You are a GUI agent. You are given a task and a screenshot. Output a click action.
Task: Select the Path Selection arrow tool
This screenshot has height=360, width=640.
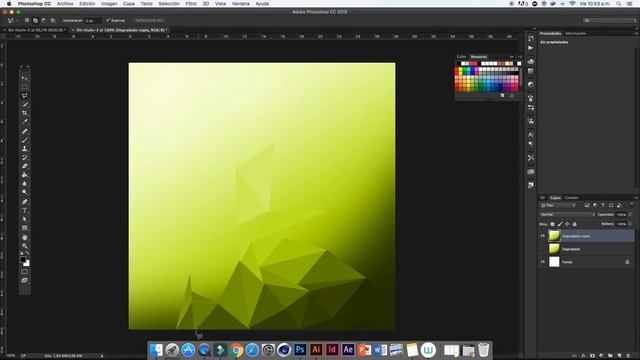[24, 219]
